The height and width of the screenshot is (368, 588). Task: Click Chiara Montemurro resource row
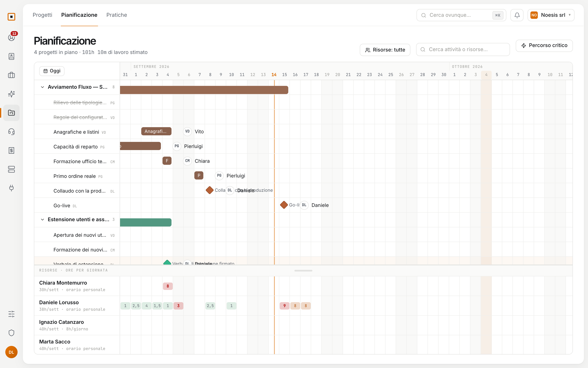click(x=77, y=286)
